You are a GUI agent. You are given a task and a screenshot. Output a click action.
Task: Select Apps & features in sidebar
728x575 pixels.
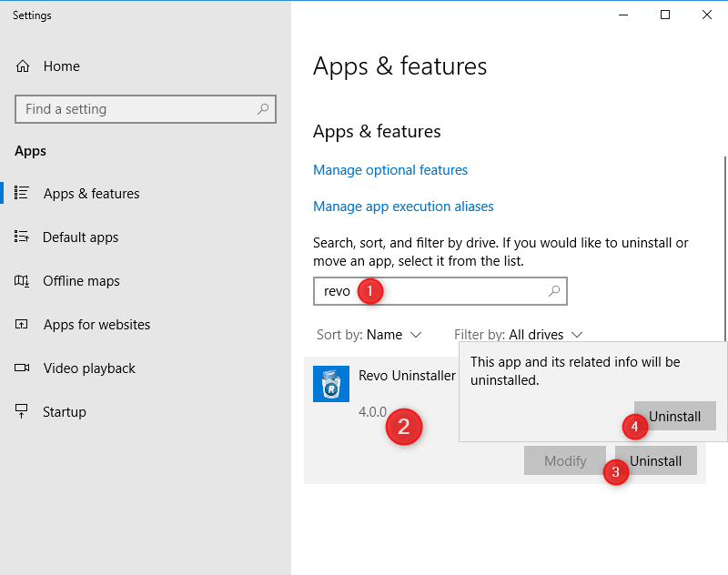point(92,194)
